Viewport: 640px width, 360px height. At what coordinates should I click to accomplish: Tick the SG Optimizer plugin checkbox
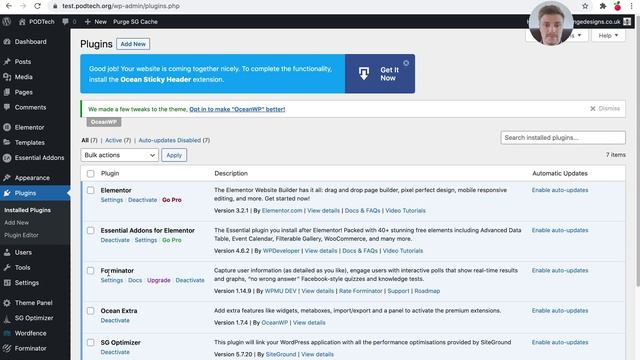[x=91, y=342]
